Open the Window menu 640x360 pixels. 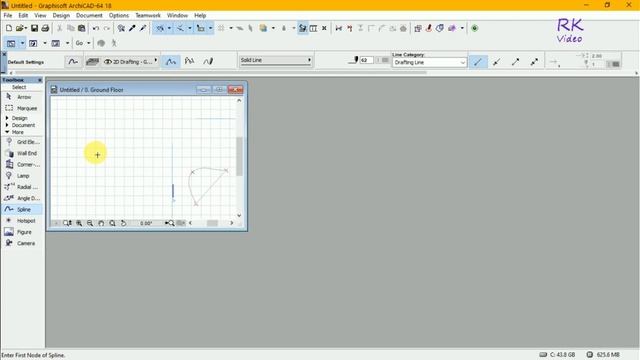tap(177, 16)
